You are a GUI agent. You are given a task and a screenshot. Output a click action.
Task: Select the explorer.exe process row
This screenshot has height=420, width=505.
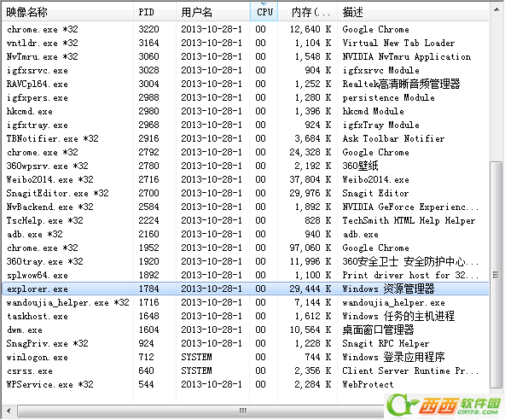(x=246, y=289)
